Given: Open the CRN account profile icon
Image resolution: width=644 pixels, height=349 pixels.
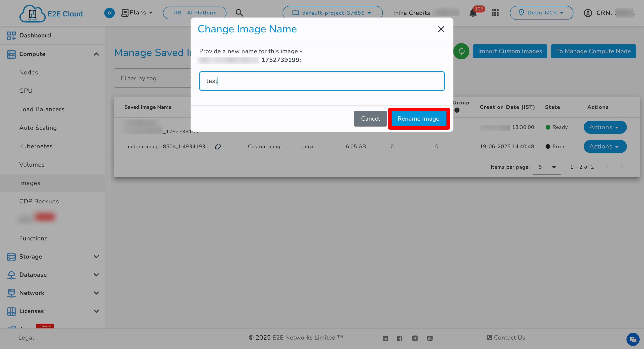Looking at the screenshot, I should click(x=588, y=13).
